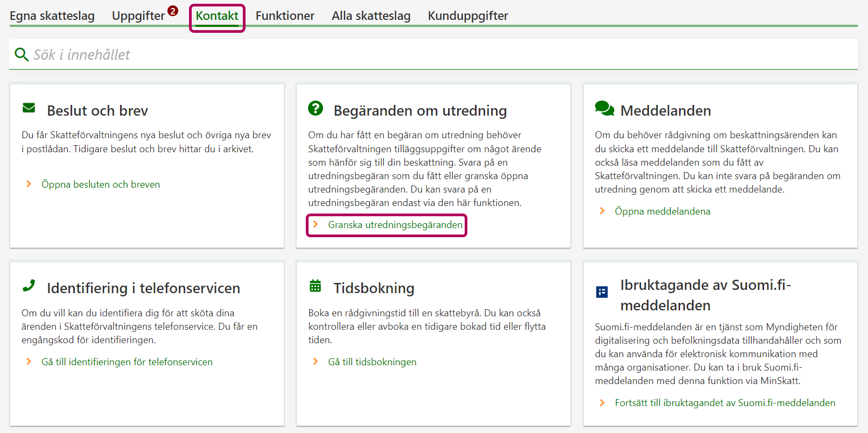Follow the Granska utredningsbegäranden link

[395, 225]
